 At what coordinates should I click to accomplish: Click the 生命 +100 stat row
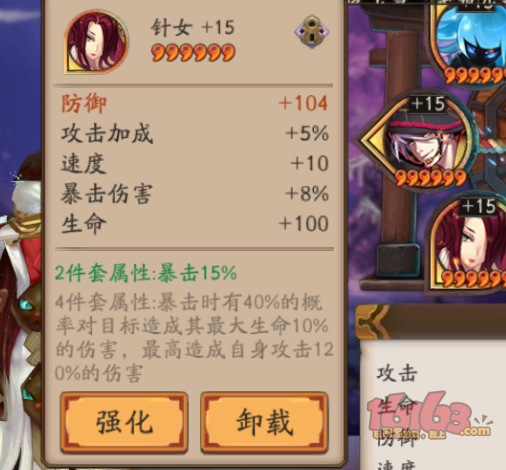point(195,223)
